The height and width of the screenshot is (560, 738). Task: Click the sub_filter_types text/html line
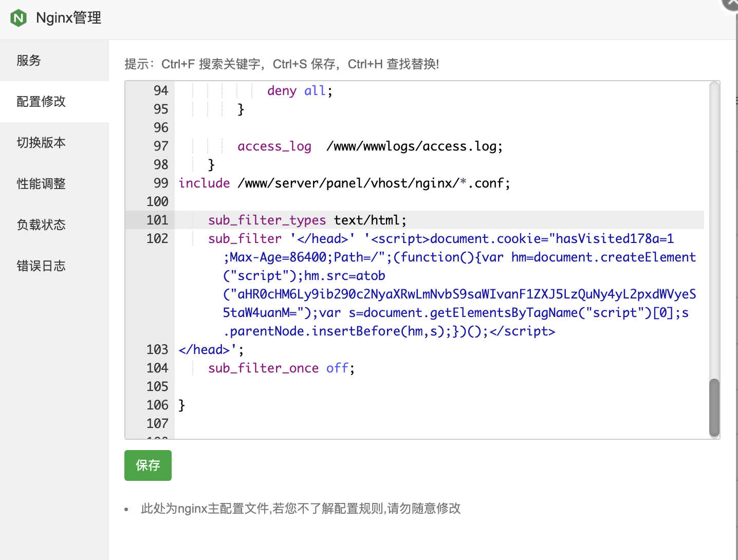307,220
